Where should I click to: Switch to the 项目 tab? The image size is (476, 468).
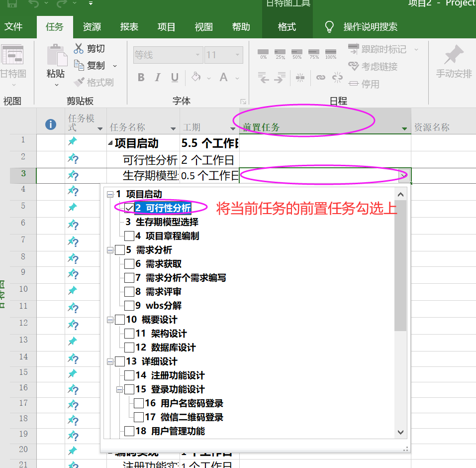pyautogui.click(x=166, y=27)
